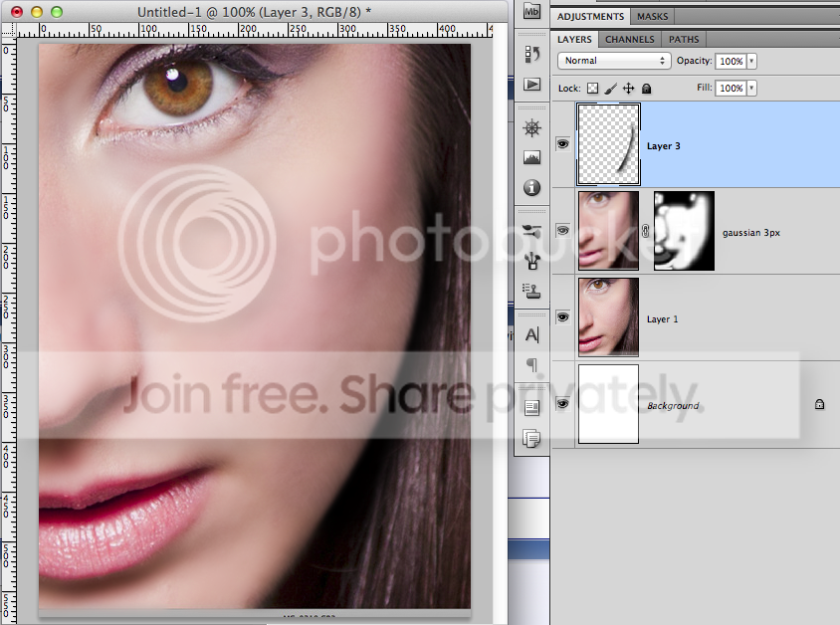Click the Lock all padlock icon
This screenshot has height=625, width=840.
(x=645, y=88)
